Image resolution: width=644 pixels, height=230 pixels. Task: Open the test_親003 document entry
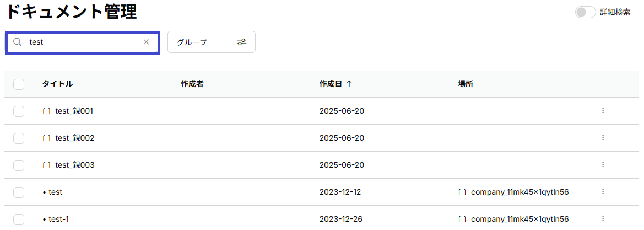75,165
